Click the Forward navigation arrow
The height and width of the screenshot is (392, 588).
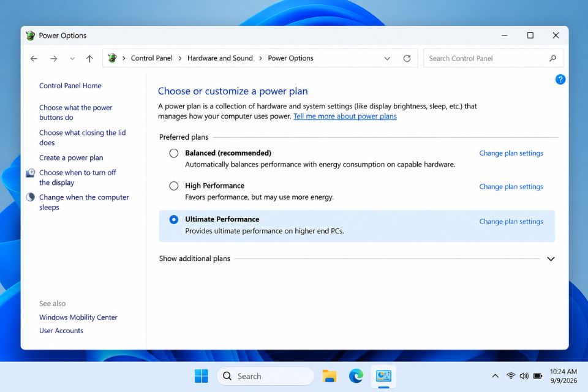(54, 59)
